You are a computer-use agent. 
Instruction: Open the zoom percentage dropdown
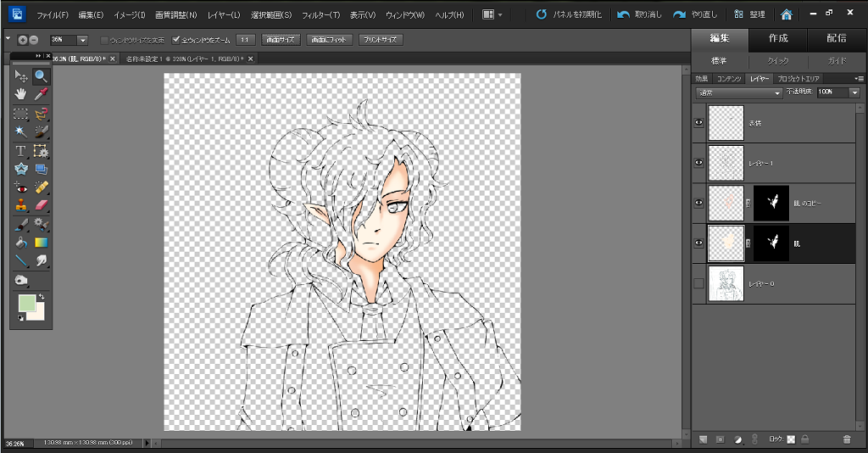pos(82,40)
